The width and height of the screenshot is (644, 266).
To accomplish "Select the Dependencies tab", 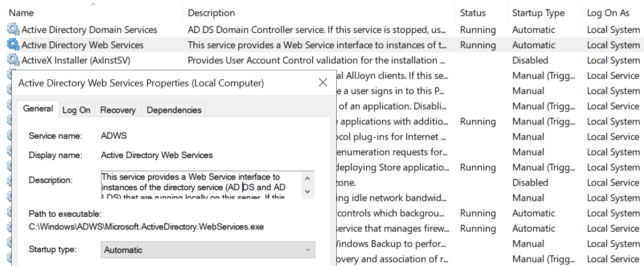I will pos(174,110).
